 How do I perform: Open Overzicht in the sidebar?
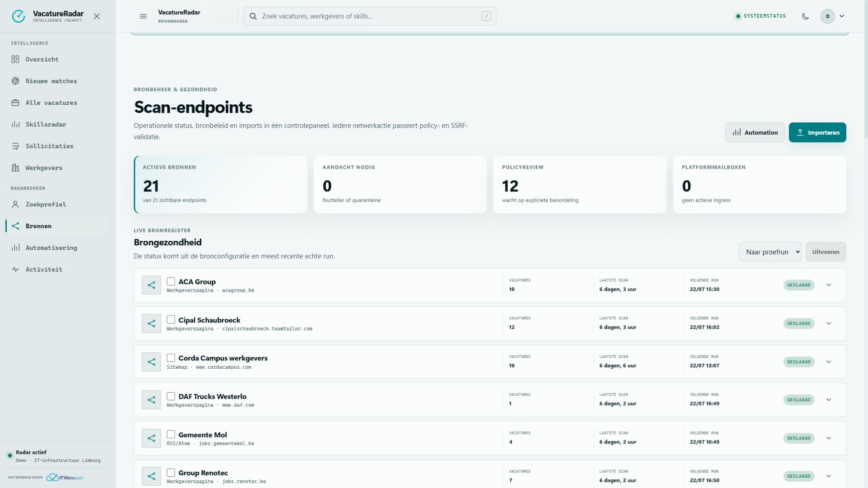tap(58, 59)
